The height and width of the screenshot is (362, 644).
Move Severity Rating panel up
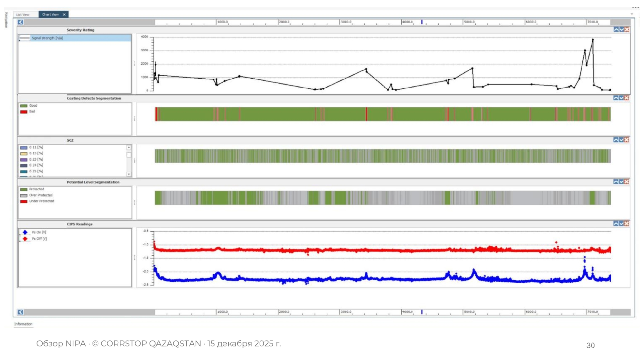(x=616, y=30)
